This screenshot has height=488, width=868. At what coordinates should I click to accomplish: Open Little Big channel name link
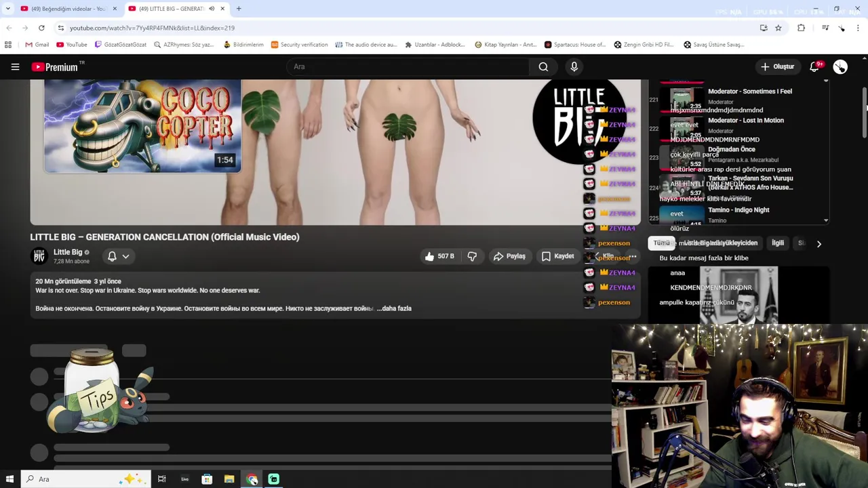[68, 252]
